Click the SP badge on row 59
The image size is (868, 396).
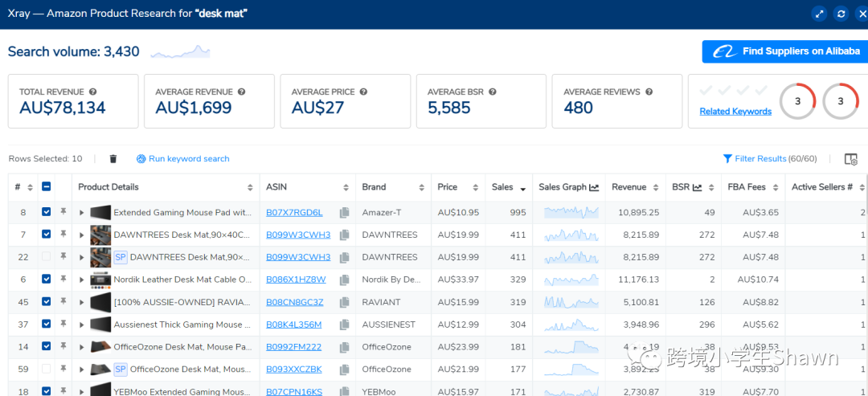tap(120, 369)
